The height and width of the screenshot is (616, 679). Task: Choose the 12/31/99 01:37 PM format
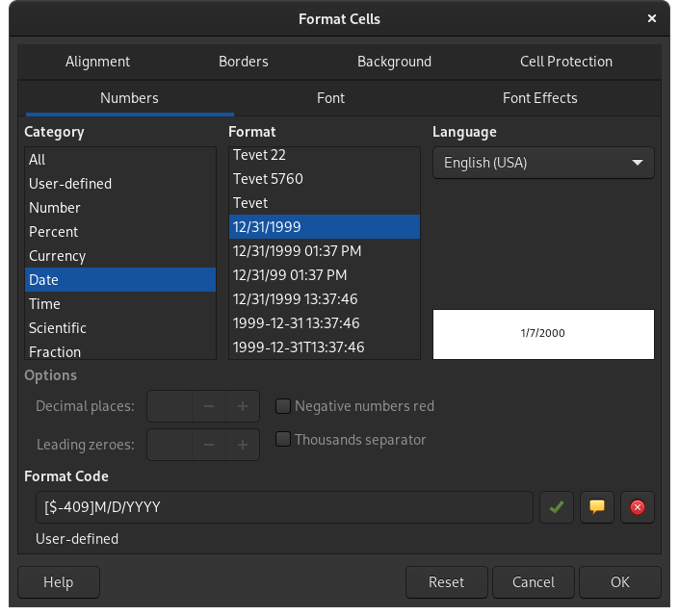click(325, 275)
